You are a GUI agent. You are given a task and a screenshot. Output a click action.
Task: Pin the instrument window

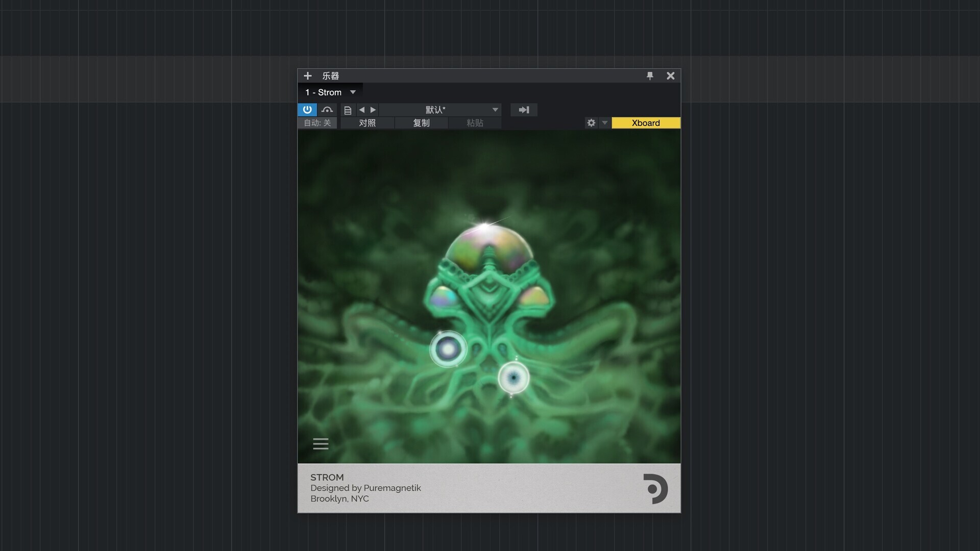[x=650, y=76]
